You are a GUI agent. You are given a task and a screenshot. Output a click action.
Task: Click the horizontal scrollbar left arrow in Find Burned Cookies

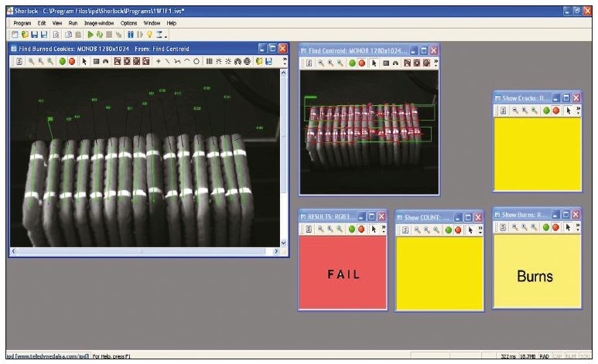14,251
